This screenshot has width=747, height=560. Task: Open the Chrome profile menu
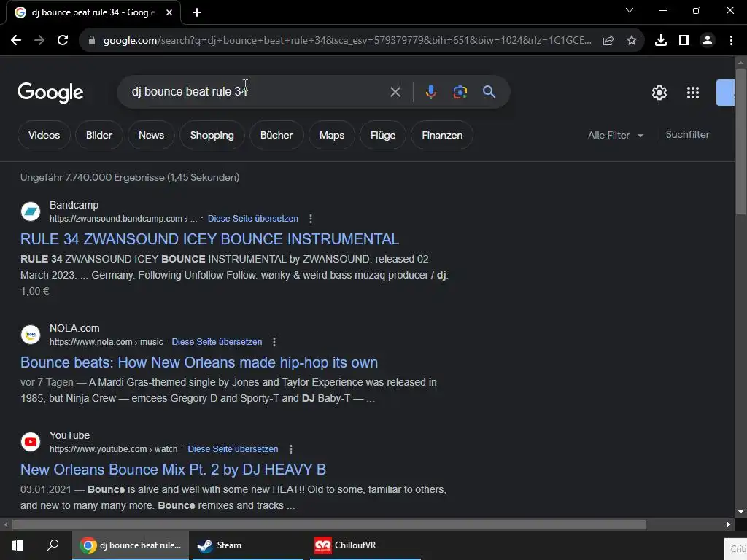(x=708, y=41)
